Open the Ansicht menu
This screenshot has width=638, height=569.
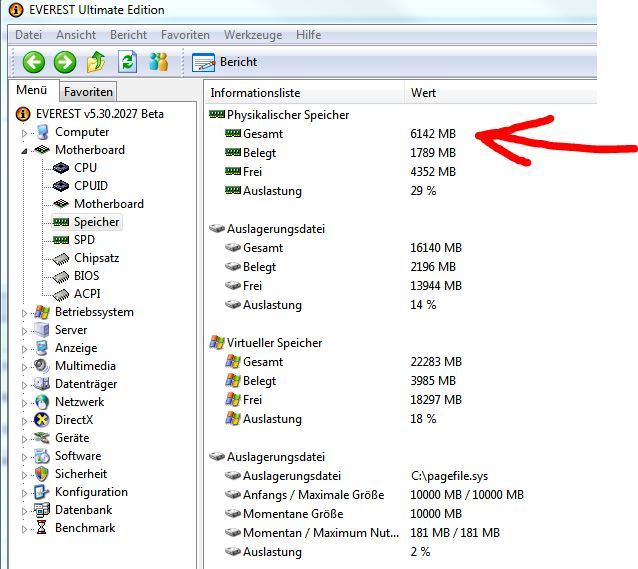76,35
